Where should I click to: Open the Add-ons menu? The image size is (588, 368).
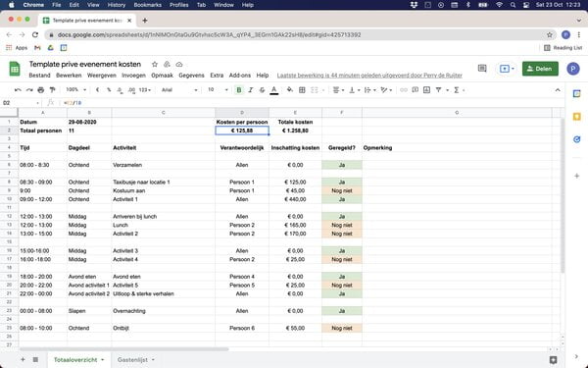[240, 76]
